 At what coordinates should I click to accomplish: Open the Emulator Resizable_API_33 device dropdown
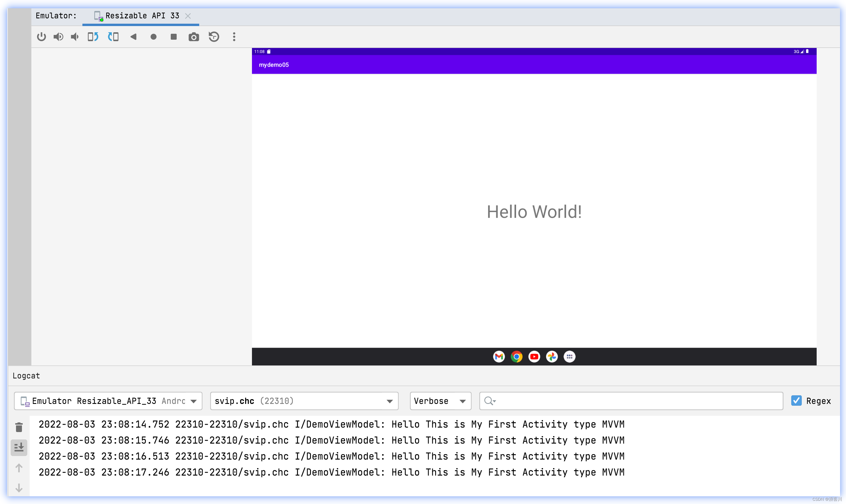pyautogui.click(x=108, y=401)
